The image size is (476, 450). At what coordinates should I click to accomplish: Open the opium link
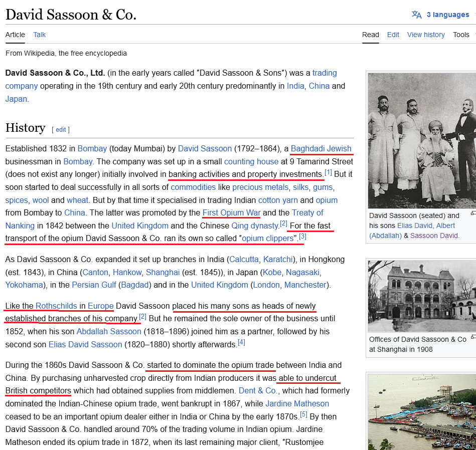click(x=327, y=200)
